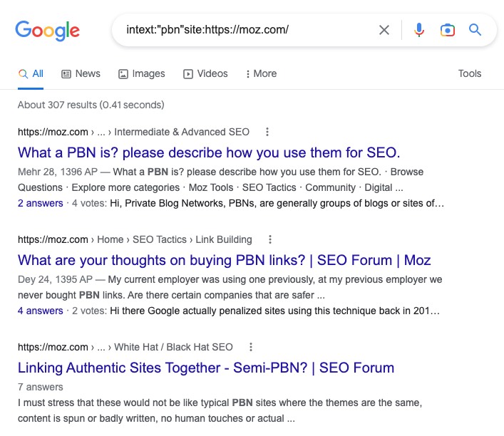The height and width of the screenshot is (436, 504).
Task: Open the Tools menu
Action: 470,73
